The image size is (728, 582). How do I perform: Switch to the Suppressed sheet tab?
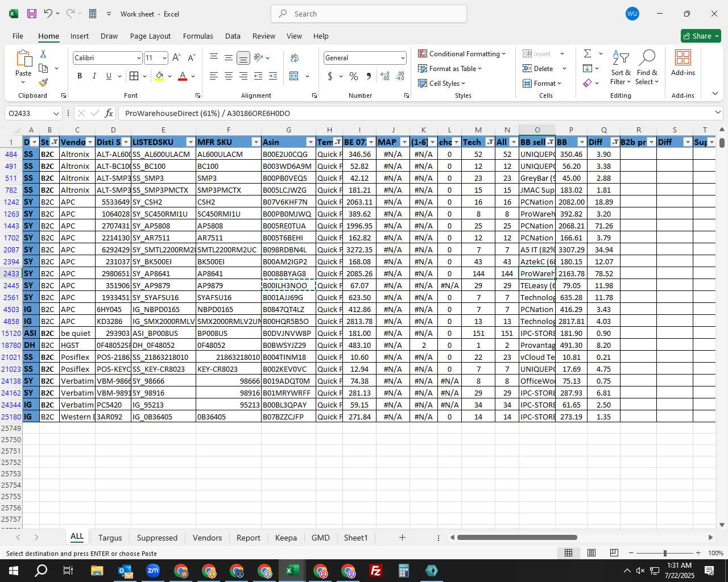157,538
